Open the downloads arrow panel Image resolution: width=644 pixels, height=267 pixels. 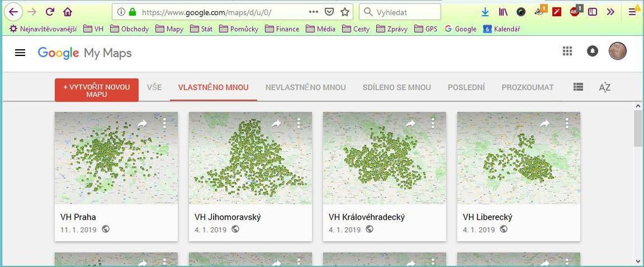485,13
